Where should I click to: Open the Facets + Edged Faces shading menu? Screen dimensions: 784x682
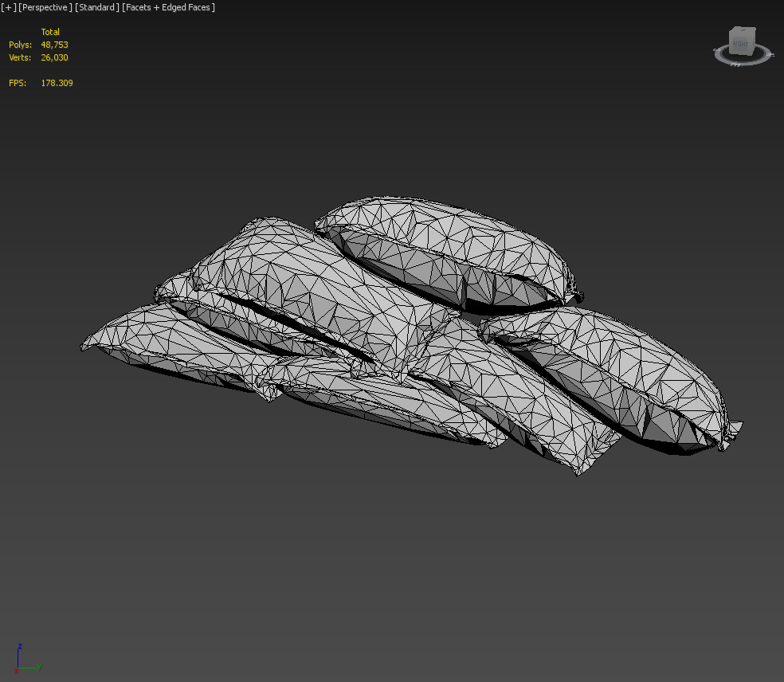[x=167, y=7]
